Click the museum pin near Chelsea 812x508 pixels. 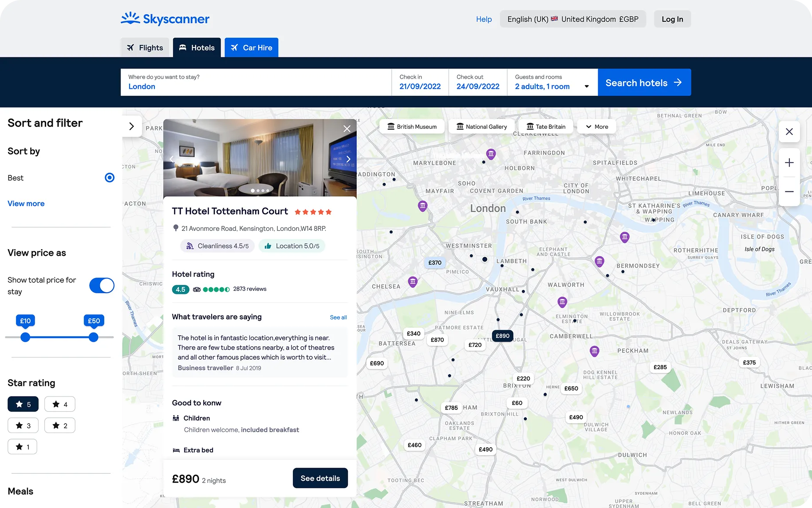tap(413, 282)
